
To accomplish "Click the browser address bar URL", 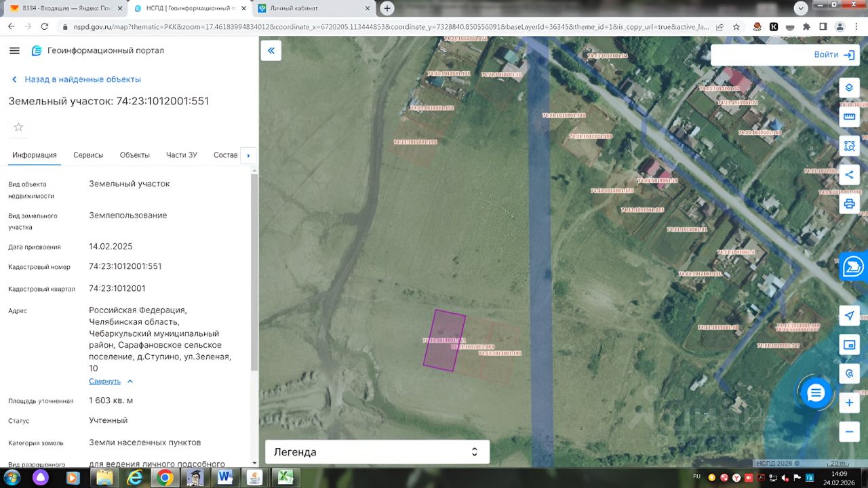I will pos(391,26).
